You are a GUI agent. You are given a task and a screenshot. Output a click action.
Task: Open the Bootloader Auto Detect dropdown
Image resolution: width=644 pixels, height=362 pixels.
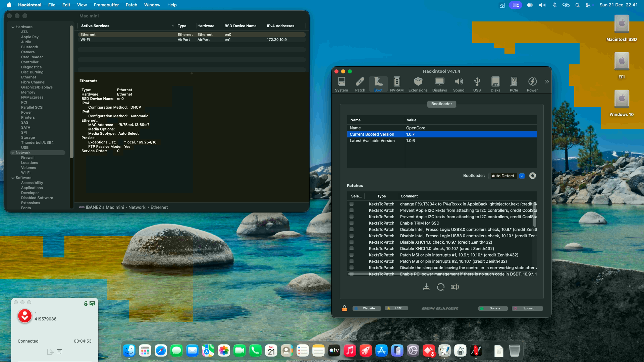(x=507, y=176)
